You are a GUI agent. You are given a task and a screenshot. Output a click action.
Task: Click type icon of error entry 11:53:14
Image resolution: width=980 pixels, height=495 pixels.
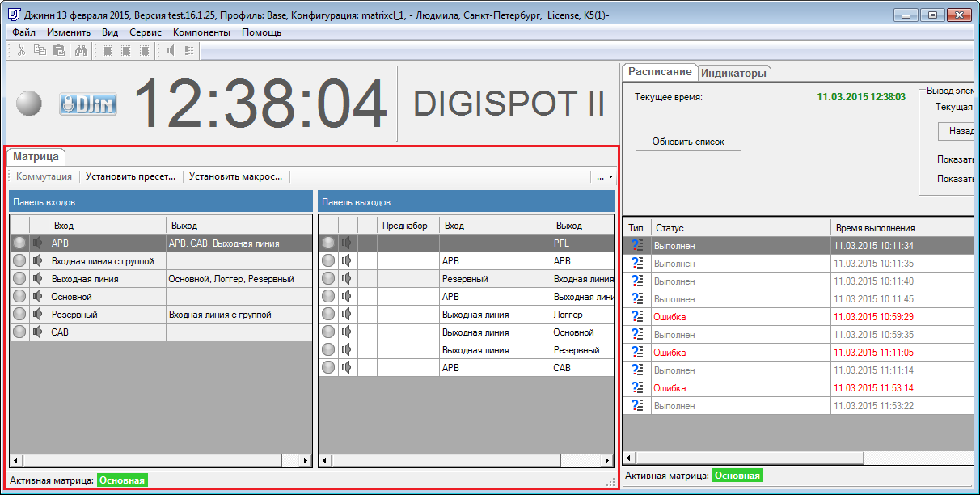[x=637, y=387]
